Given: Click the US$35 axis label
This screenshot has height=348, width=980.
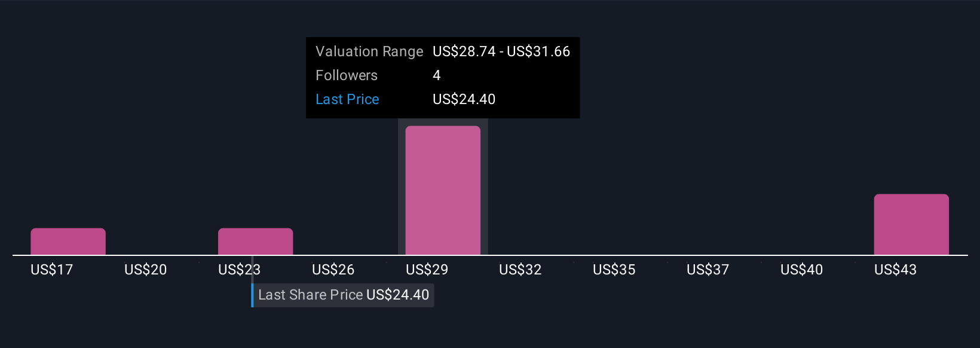Looking at the screenshot, I should (x=614, y=270).
